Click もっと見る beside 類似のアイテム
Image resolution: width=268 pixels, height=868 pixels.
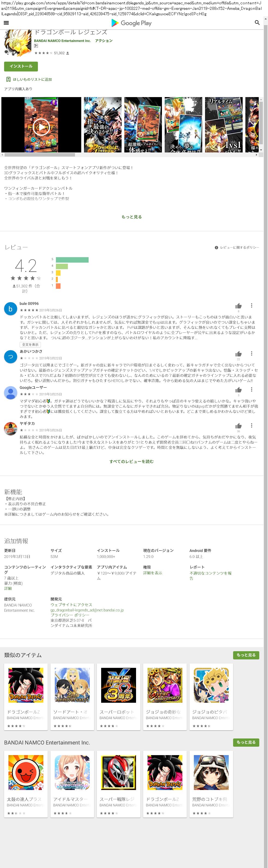click(x=246, y=655)
